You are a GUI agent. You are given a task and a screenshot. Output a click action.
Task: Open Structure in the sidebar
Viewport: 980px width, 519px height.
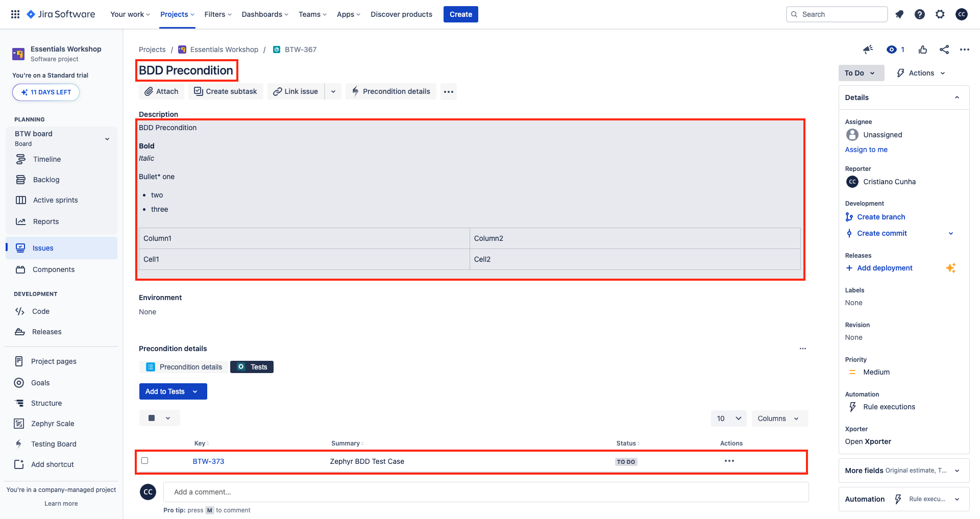coord(46,403)
